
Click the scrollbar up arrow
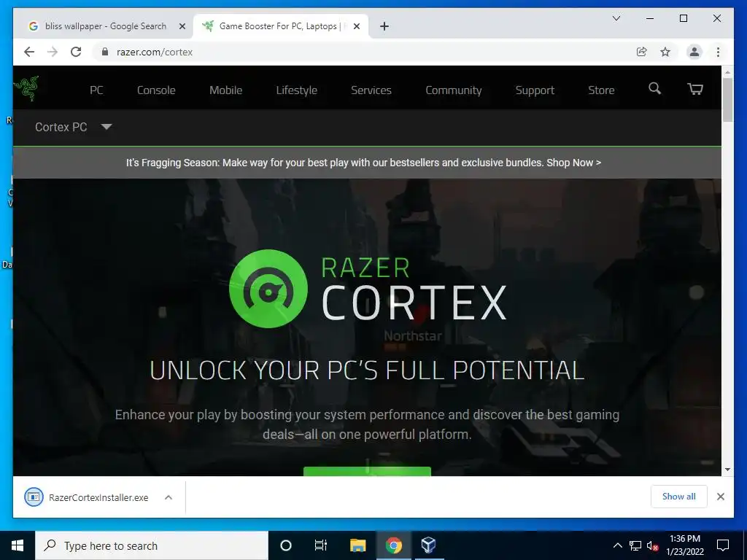pyautogui.click(x=727, y=72)
